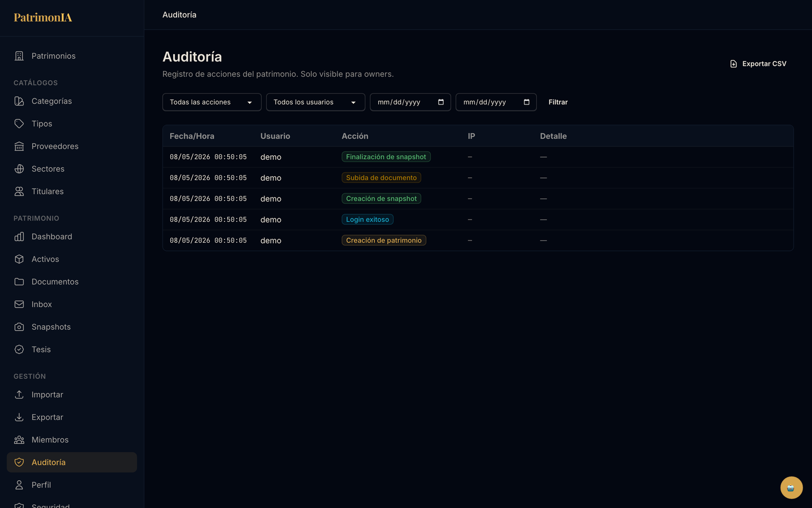
Task: Go to Snapshots
Action: click(72, 327)
